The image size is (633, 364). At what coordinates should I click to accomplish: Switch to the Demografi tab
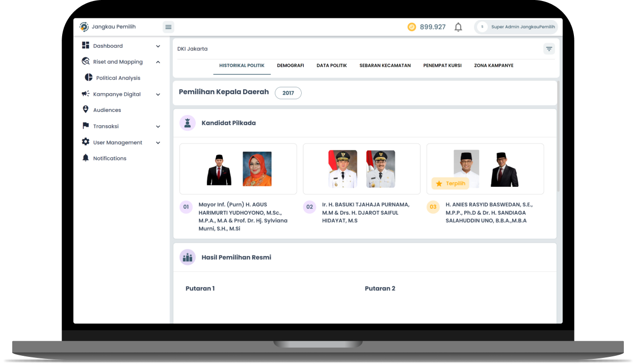291,66
